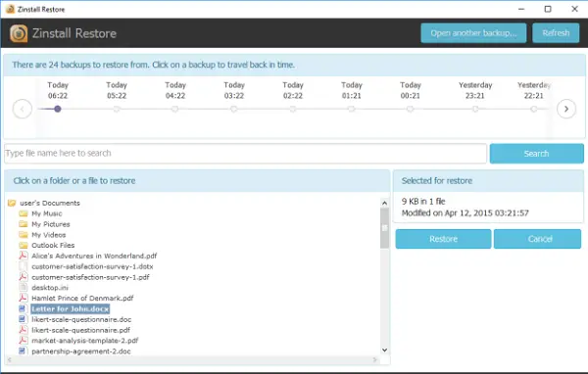
Task: Open another backup
Action: pyautogui.click(x=473, y=33)
